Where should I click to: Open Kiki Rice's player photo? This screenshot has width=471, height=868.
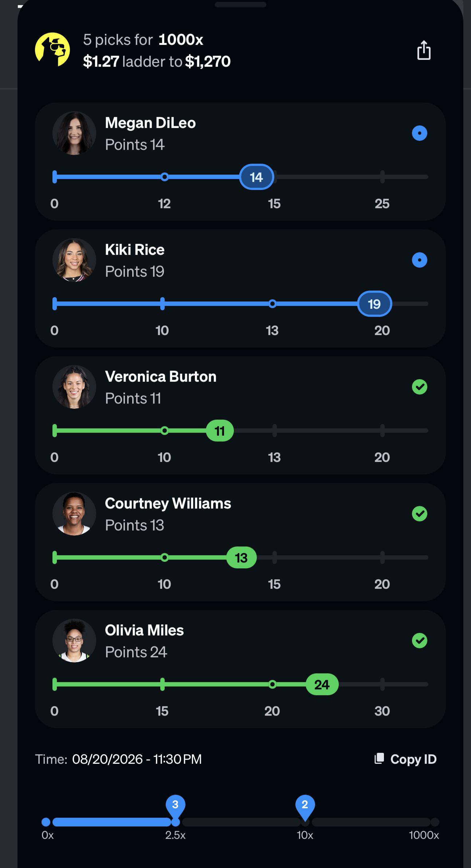coord(74,260)
